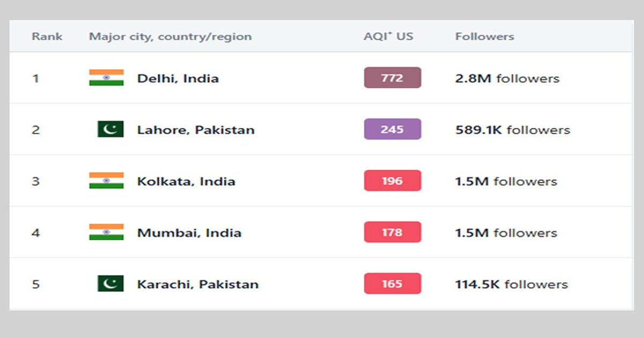Open the Kolkata, India city link

186,181
